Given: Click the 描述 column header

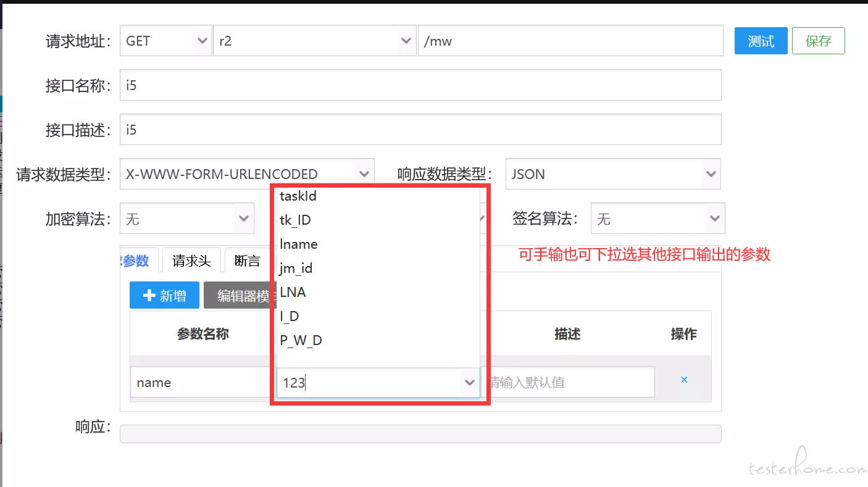Looking at the screenshot, I should click(x=567, y=334).
